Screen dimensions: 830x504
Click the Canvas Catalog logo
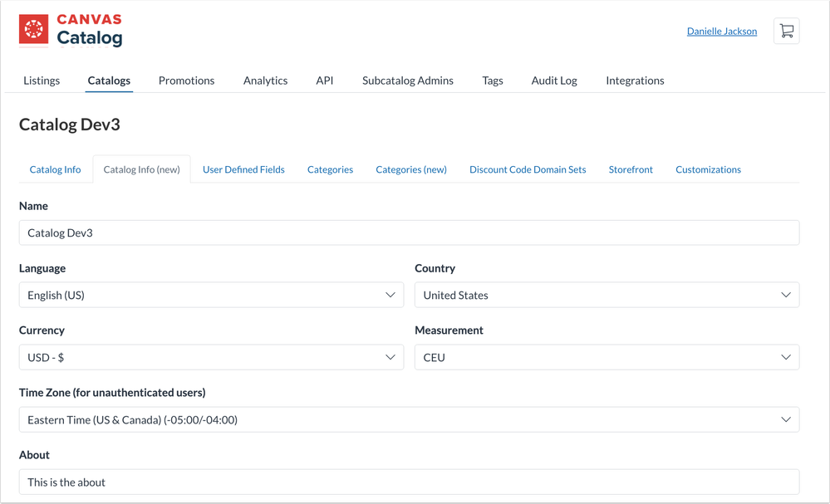[70, 31]
